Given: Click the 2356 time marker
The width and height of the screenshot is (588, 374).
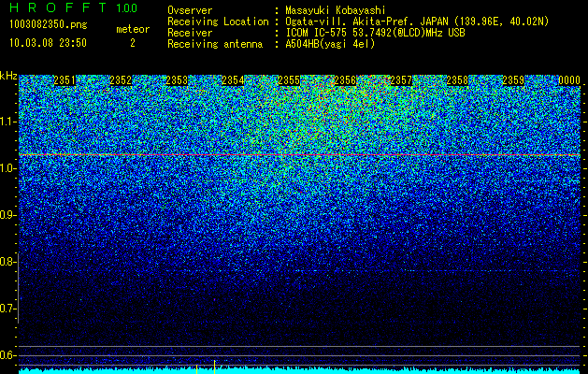Looking at the screenshot, I should click(345, 80).
